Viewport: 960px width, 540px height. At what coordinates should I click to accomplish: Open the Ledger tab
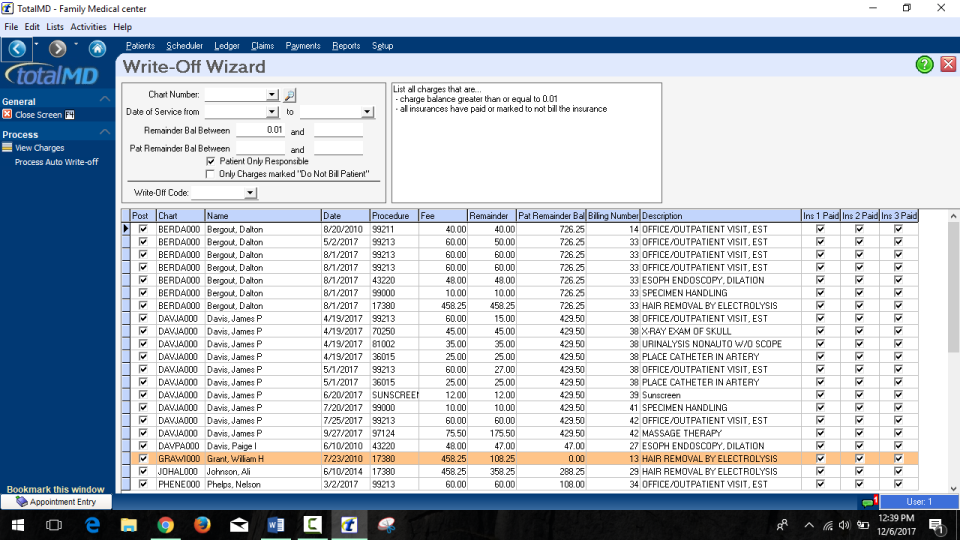click(x=227, y=46)
